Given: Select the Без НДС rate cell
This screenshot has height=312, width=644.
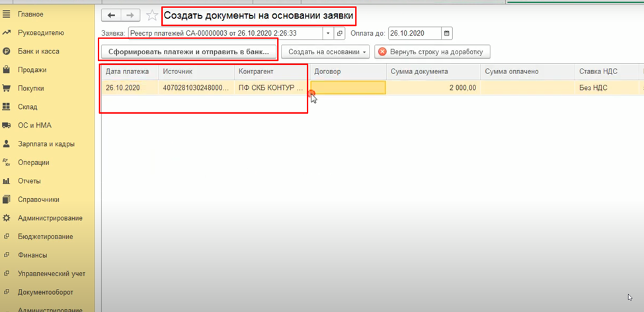Looking at the screenshot, I should [606, 88].
